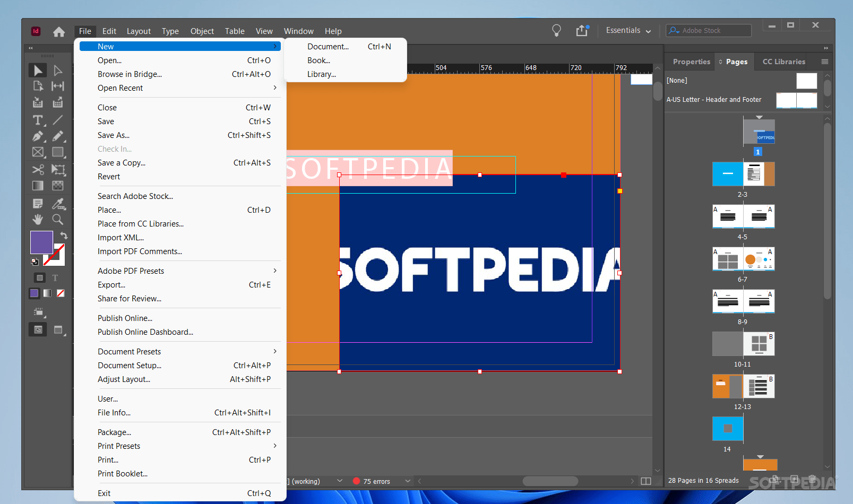
Task: Select the Line tool
Action: click(x=58, y=120)
